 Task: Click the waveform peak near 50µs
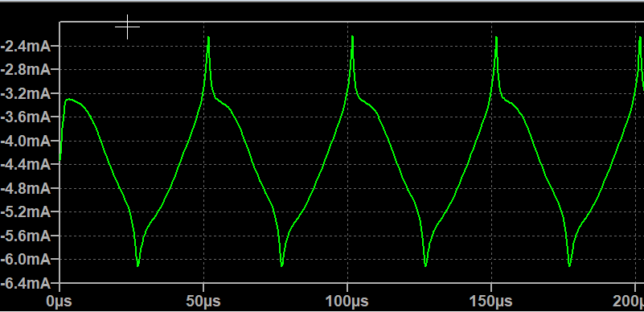(209, 38)
